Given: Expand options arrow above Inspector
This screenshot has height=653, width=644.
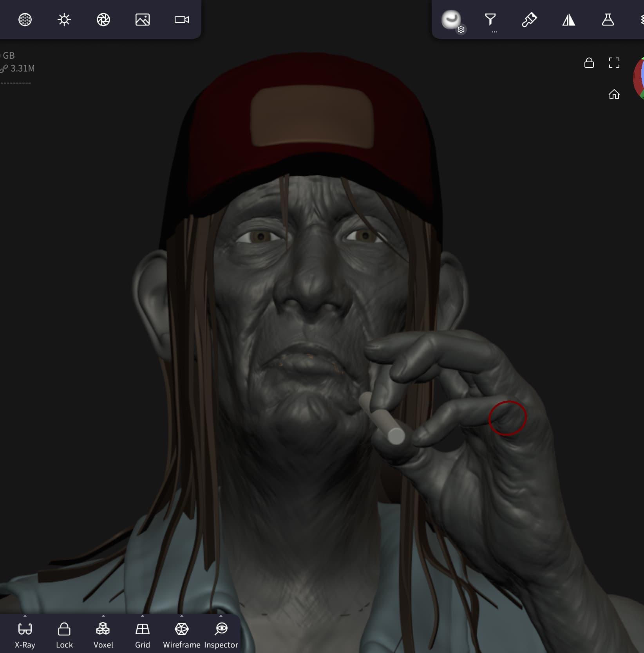Looking at the screenshot, I should pyautogui.click(x=221, y=616).
